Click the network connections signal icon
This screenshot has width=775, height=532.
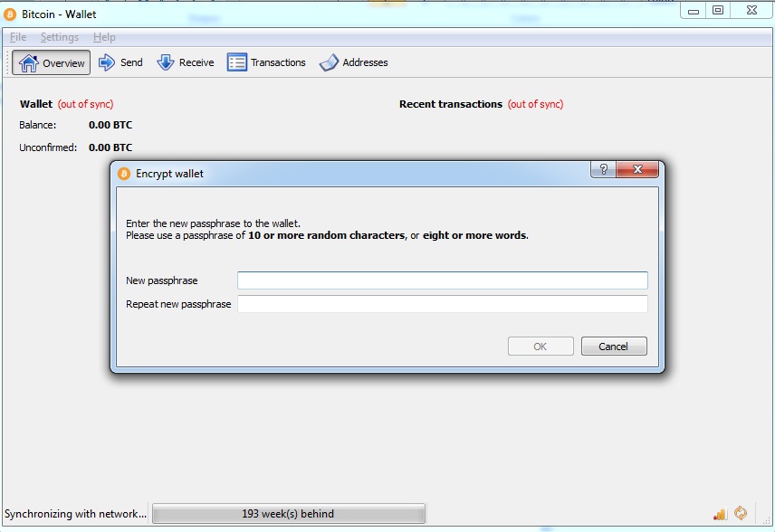pyautogui.click(x=720, y=514)
